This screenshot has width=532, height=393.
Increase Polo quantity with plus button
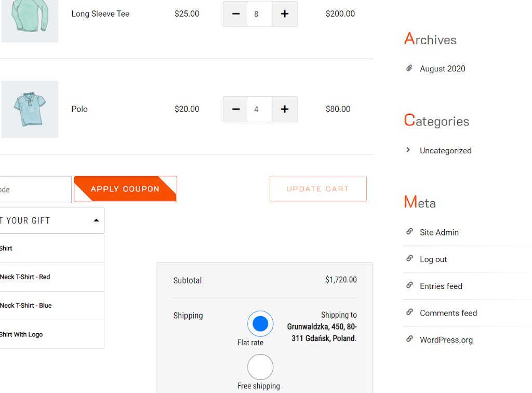point(285,109)
